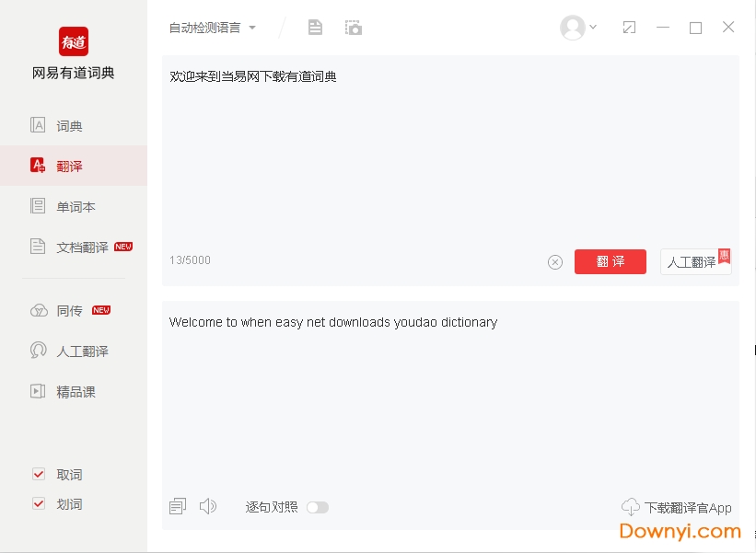
Task: Open the document translation icon in toolbar
Action: coord(315,28)
